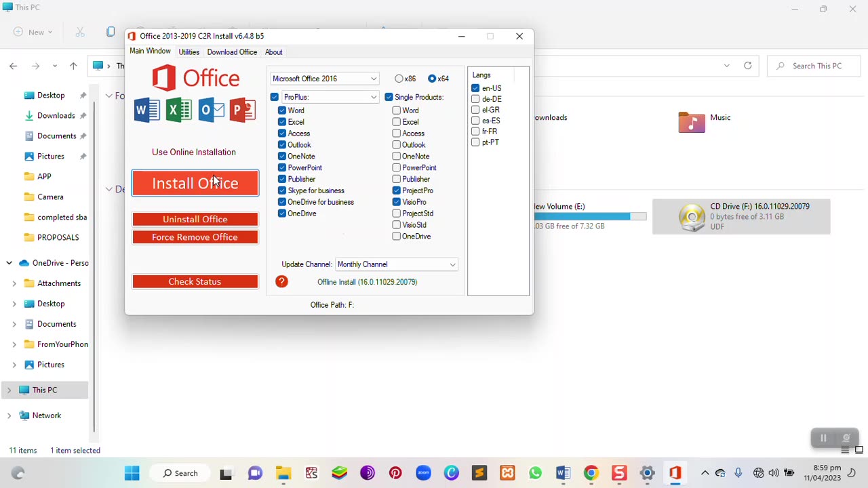868x488 pixels.
Task: Expand the This PC tree node
Action: tap(9, 390)
